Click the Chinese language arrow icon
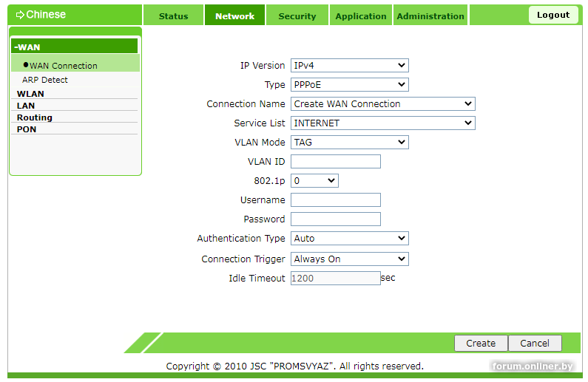This screenshot has width=588, height=382. tap(20, 15)
